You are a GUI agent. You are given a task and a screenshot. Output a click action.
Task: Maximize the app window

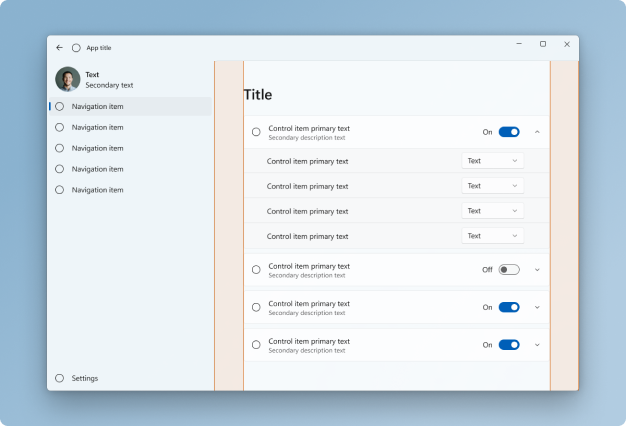click(x=543, y=44)
